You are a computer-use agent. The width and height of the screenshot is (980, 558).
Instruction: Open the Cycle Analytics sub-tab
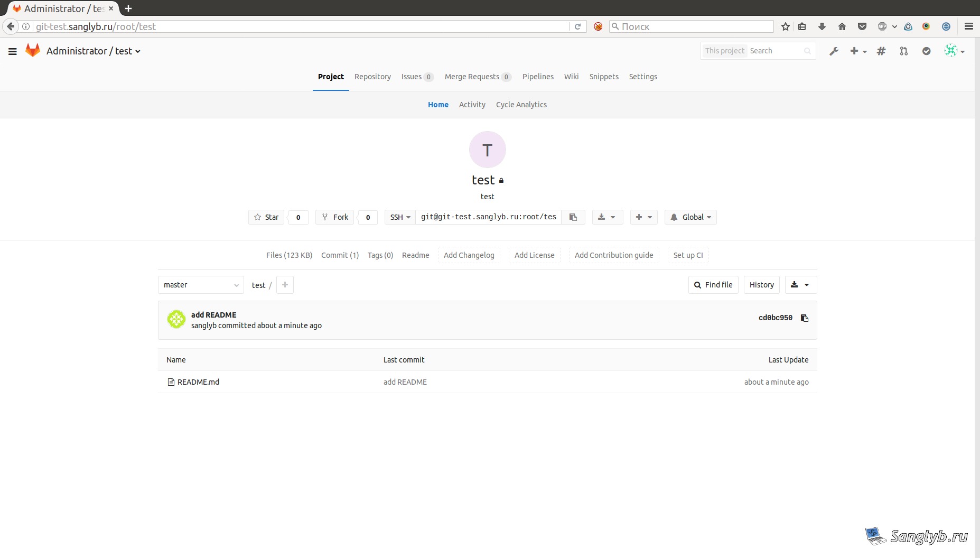click(x=521, y=105)
